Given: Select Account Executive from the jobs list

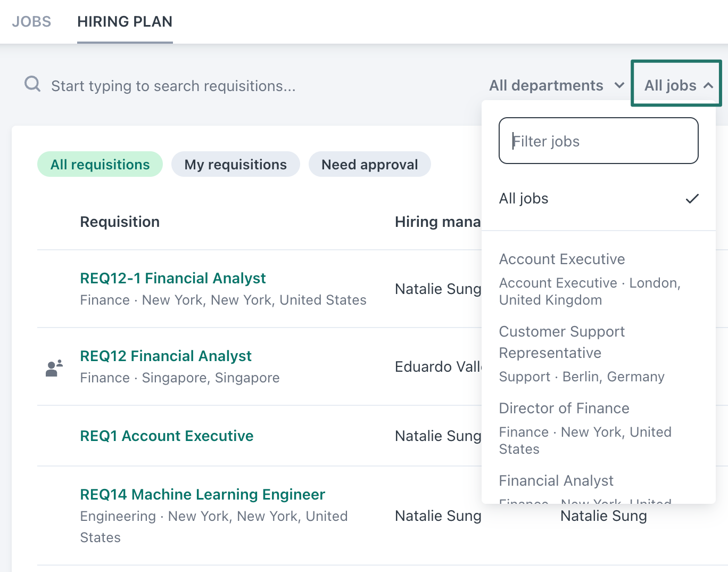Looking at the screenshot, I should tap(562, 259).
